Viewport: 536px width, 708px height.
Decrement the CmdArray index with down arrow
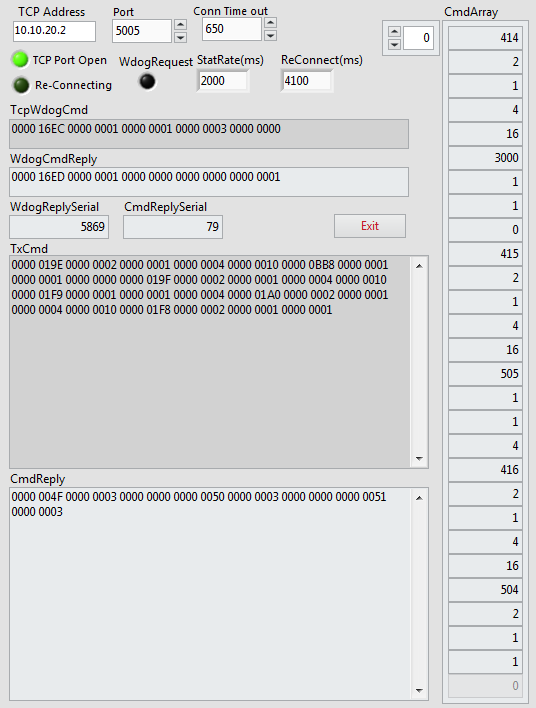click(x=394, y=44)
